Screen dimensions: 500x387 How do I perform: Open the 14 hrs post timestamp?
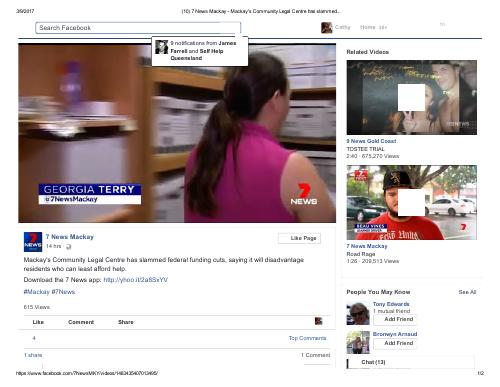[53, 246]
